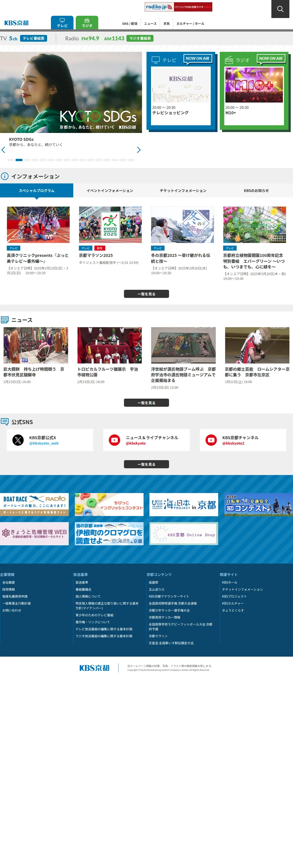Open 個人情報について footer link
Screen dimensions: 293x868
(x=88, y=596)
